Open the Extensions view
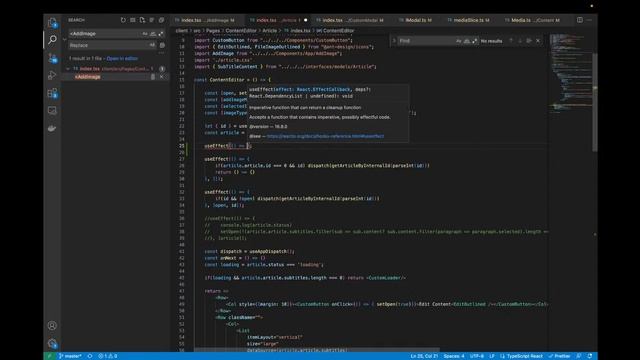The image size is (640, 360). (x=52, y=93)
